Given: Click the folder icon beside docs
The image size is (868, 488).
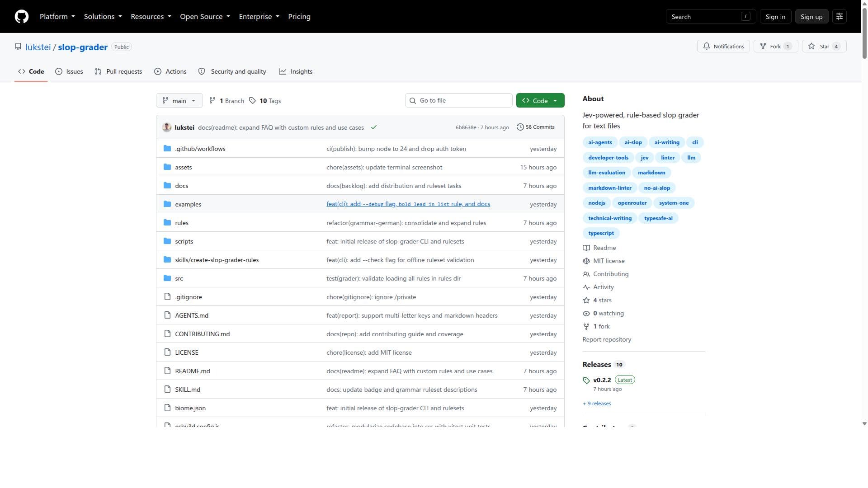Looking at the screenshot, I should tap(167, 186).
